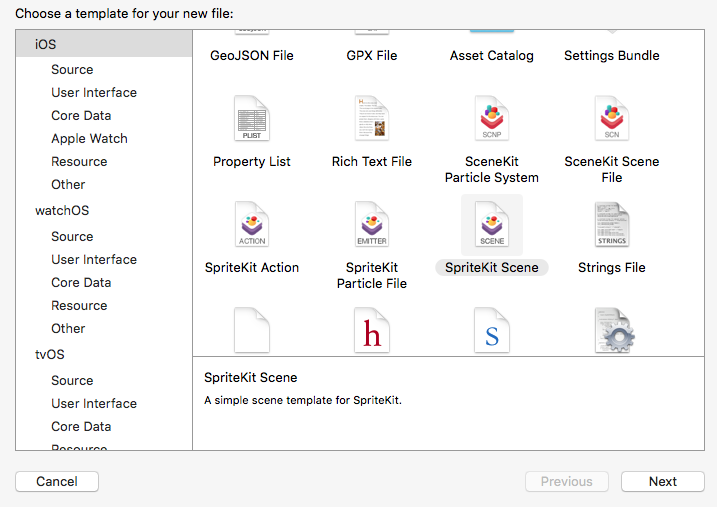Select Apple Watch in the sidebar
This screenshot has height=507, width=717.
point(89,139)
